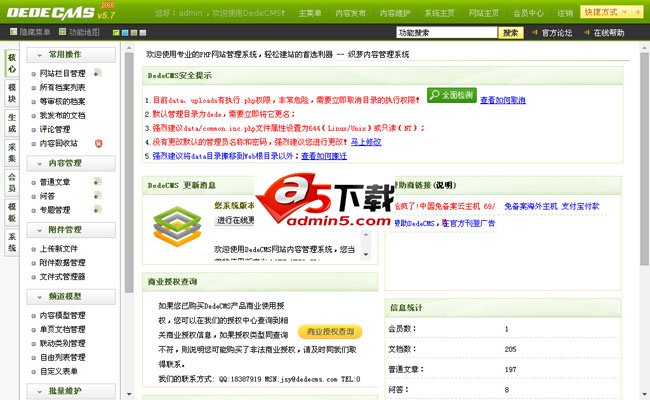This screenshot has width=650, height=400.
Task: Collapse the 内容管理 menu group
Action: click(x=71, y=163)
